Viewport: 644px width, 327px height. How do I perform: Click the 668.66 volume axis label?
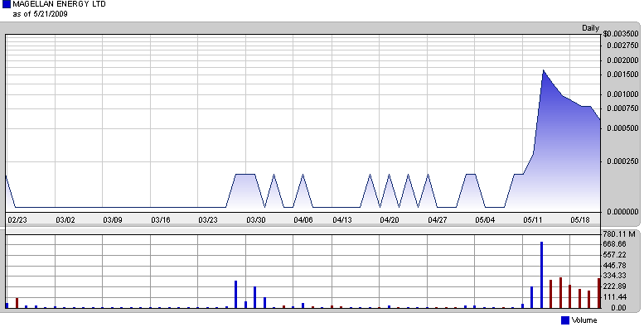[x=614, y=244]
